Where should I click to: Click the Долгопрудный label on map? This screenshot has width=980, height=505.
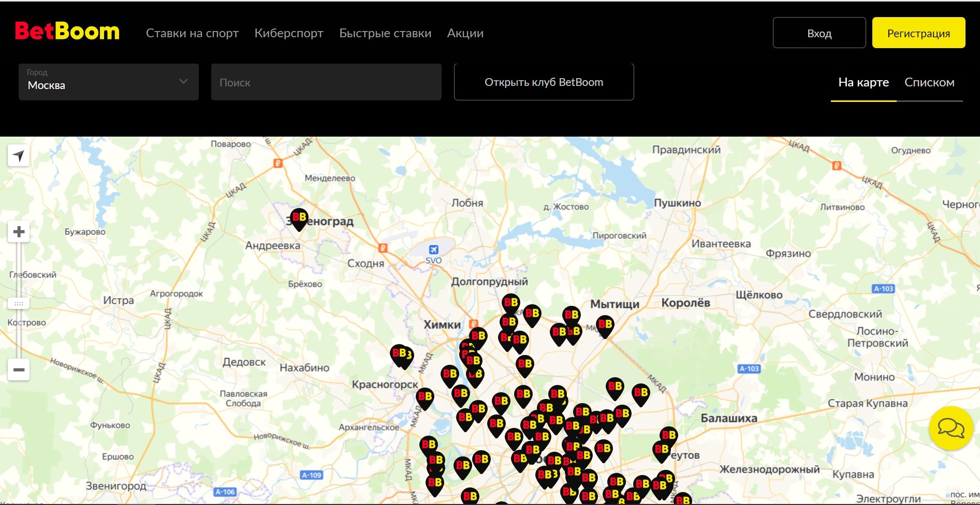489,281
